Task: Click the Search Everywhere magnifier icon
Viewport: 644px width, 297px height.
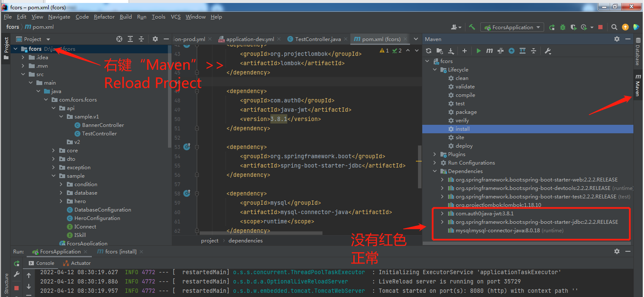Action: click(x=614, y=27)
